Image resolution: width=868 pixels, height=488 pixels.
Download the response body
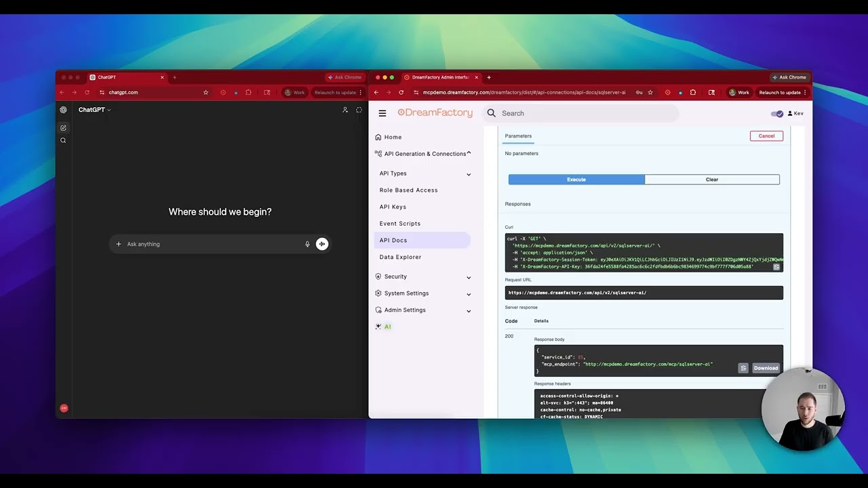click(x=766, y=368)
